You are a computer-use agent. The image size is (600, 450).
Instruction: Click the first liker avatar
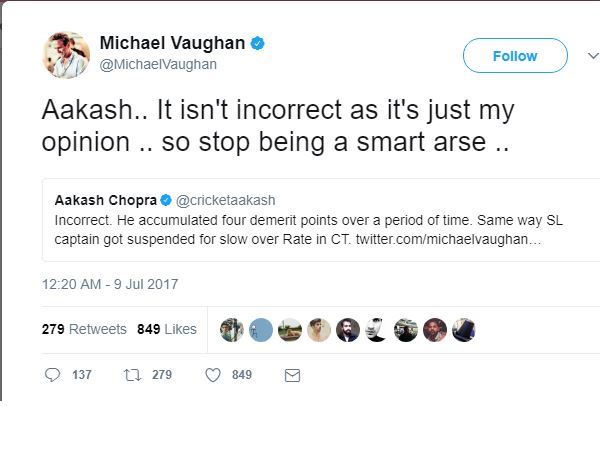click(231, 329)
